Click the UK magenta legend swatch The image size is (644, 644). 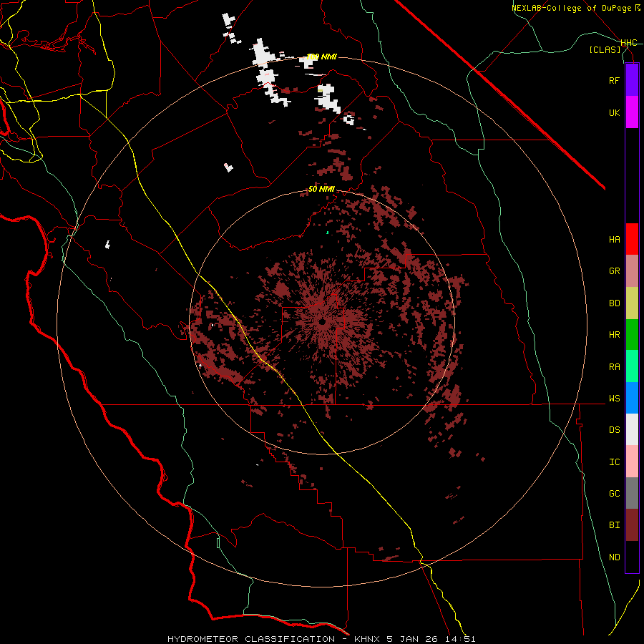632,112
